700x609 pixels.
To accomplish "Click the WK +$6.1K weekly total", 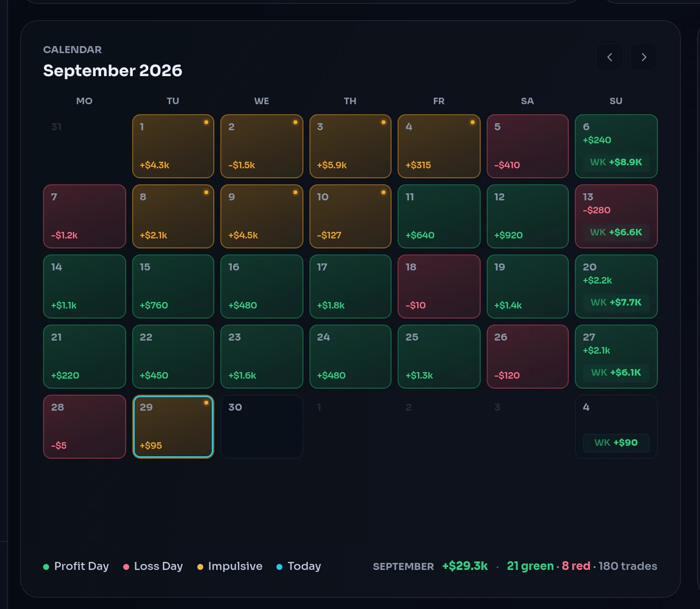I will (x=616, y=373).
